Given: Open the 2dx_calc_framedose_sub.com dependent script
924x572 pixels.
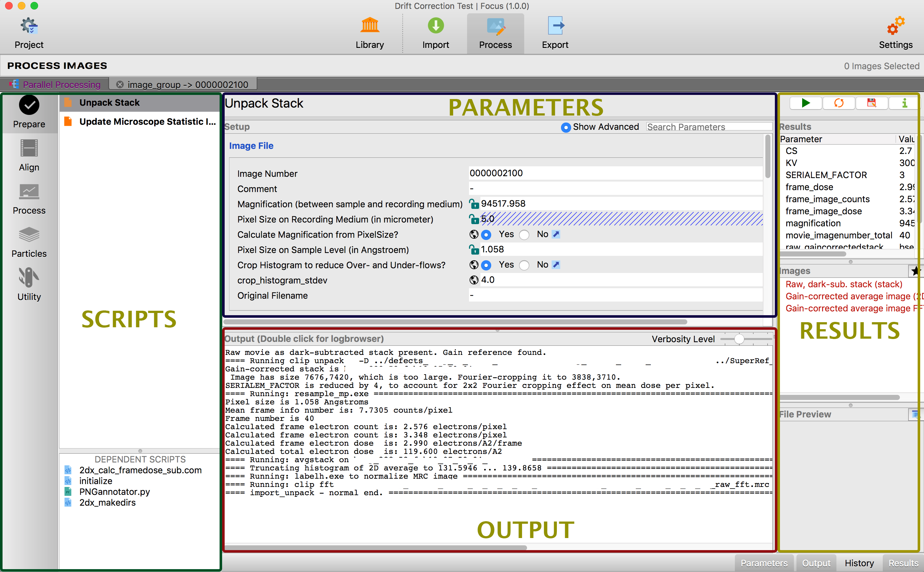Looking at the screenshot, I should tap(140, 470).
